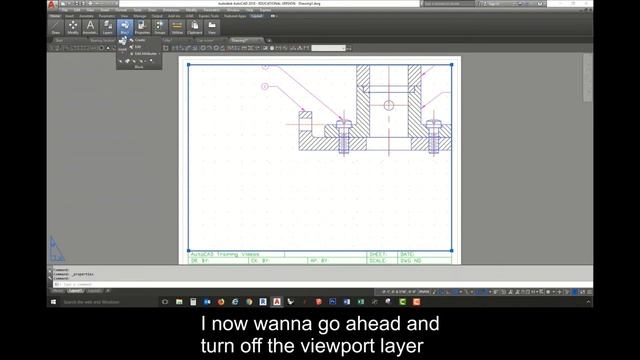Open the Layers ribbon panel

coord(108,27)
